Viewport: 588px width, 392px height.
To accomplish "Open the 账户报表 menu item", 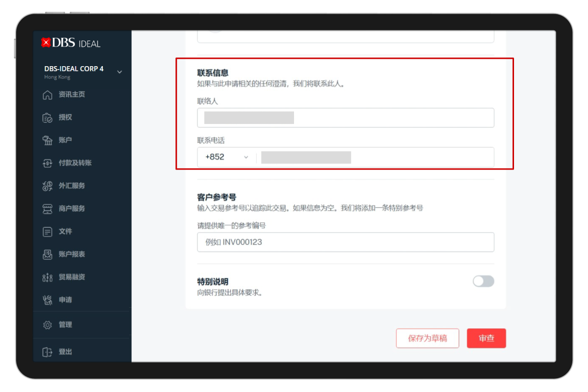I will click(72, 254).
